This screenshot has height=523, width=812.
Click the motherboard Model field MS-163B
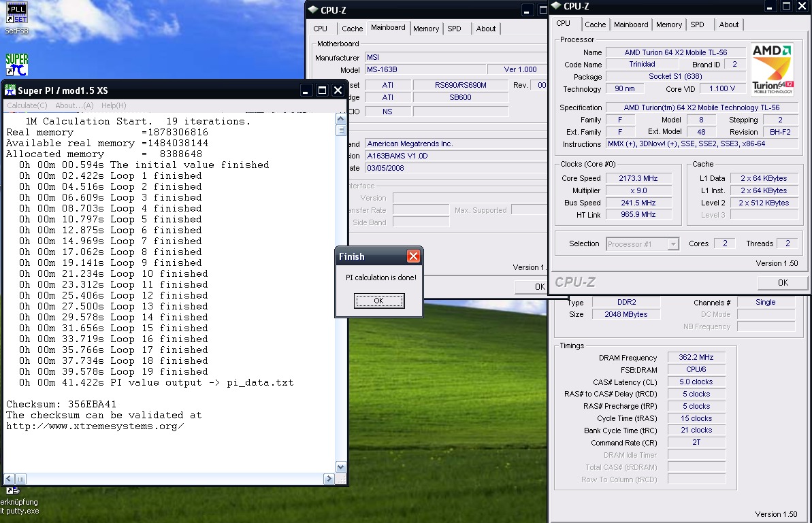(x=425, y=69)
